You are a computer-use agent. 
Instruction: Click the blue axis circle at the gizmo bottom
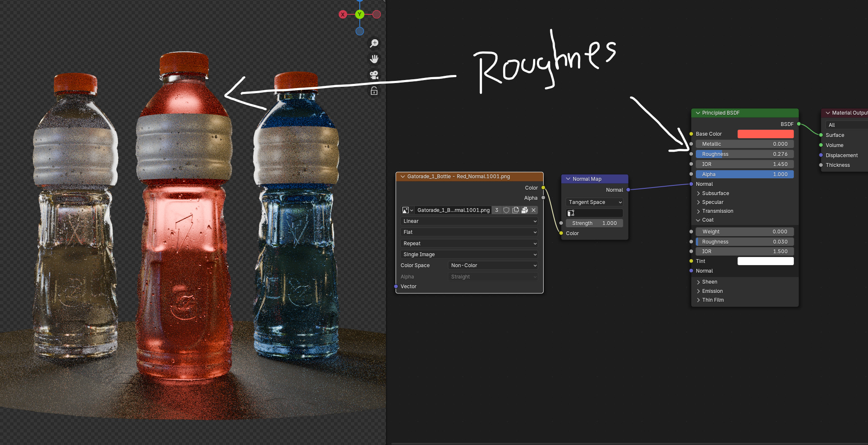360,31
